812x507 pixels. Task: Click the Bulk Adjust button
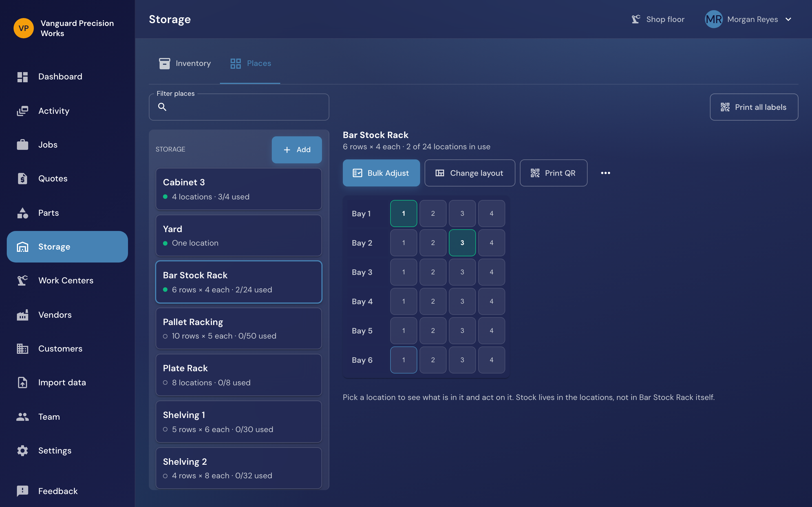[x=381, y=173]
